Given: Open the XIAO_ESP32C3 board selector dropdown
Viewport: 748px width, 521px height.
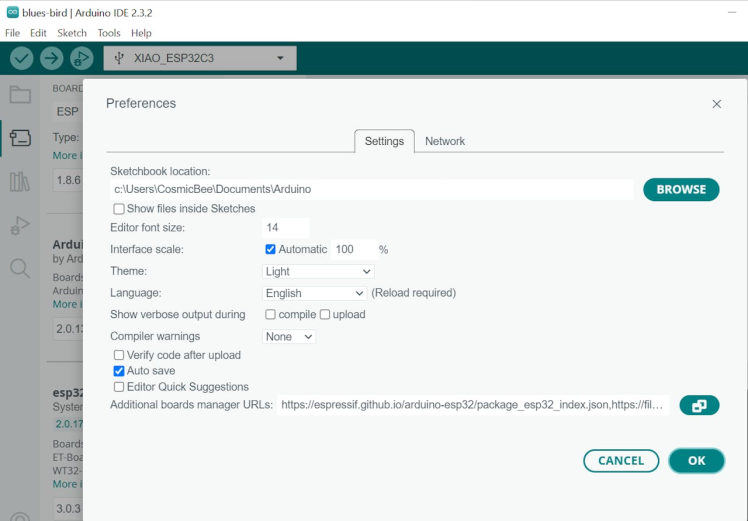Looking at the screenshot, I should click(200, 58).
